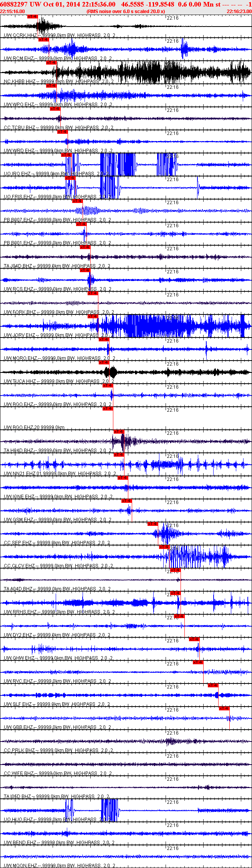Click the CC TCBU BHZ station label
252x868 pixels.
tap(59, 128)
